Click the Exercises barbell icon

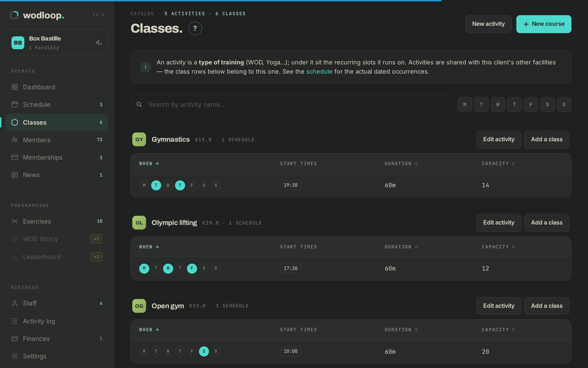click(x=15, y=221)
